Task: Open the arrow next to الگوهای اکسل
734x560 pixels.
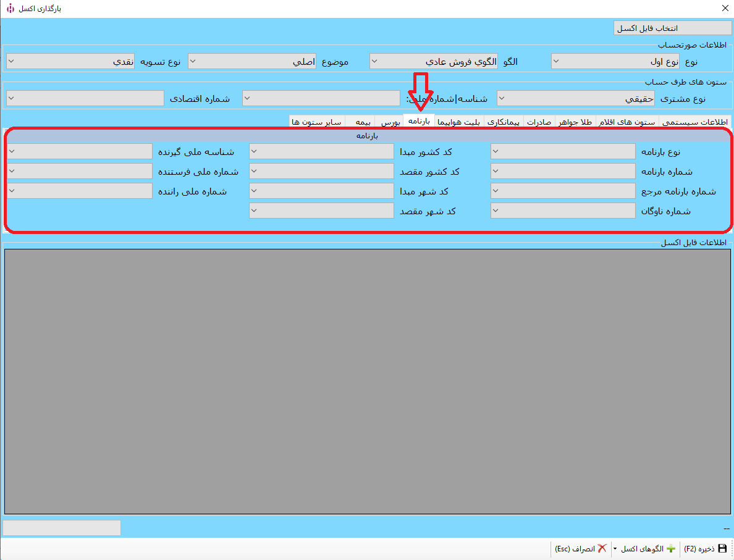Action: tap(615, 549)
